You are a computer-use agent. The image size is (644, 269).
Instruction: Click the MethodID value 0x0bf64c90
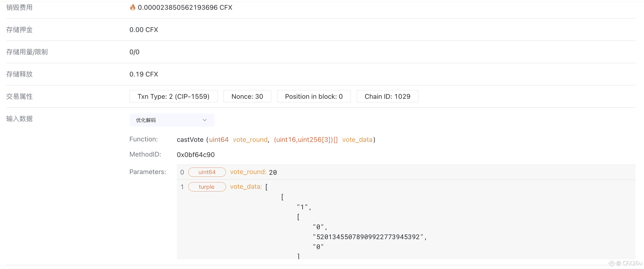(x=195, y=155)
